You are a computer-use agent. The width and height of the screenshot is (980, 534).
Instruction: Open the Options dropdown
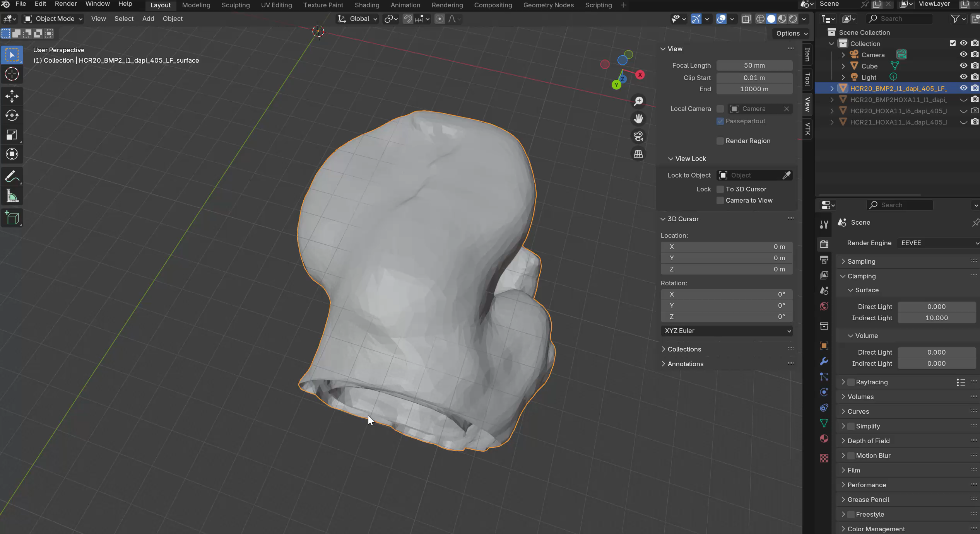[792, 33]
